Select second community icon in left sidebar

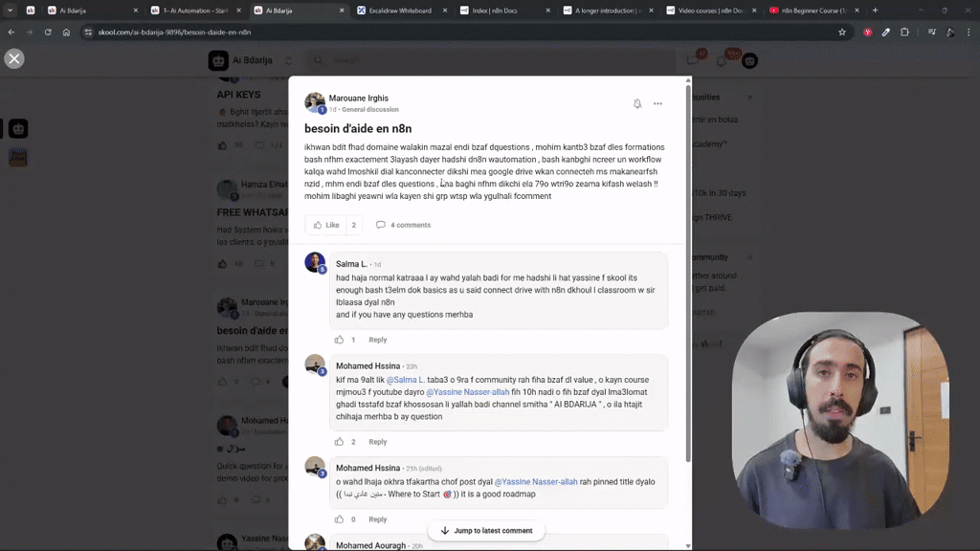[x=18, y=158]
